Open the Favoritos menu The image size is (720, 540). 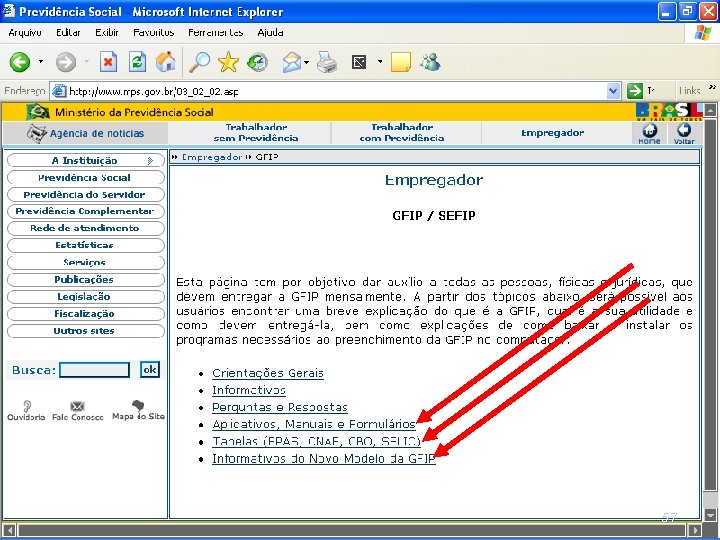(x=153, y=33)
